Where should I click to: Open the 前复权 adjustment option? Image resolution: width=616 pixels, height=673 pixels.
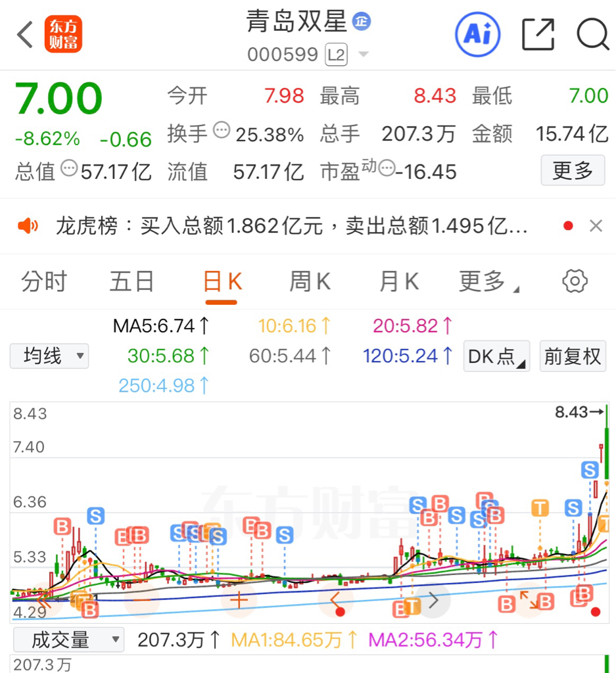click(x=573, y=356)
